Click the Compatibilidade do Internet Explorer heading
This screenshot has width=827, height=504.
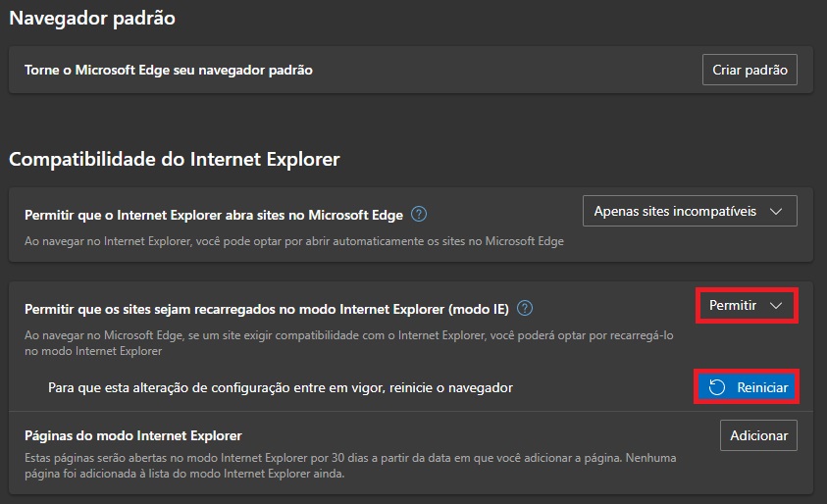click(x=174, y=157)
